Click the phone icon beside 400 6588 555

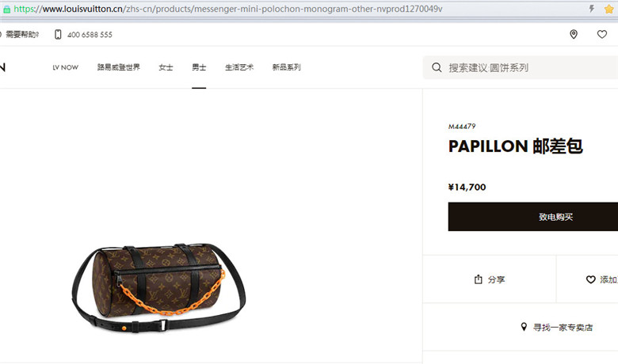point(58,35)
